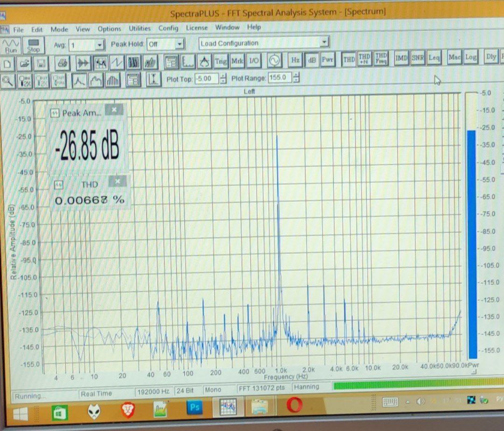This screenshot has width=504, height=431.
Task: Open the Phase view sawtooth icon
Action: pyautogui.click(x=117, y=63)
